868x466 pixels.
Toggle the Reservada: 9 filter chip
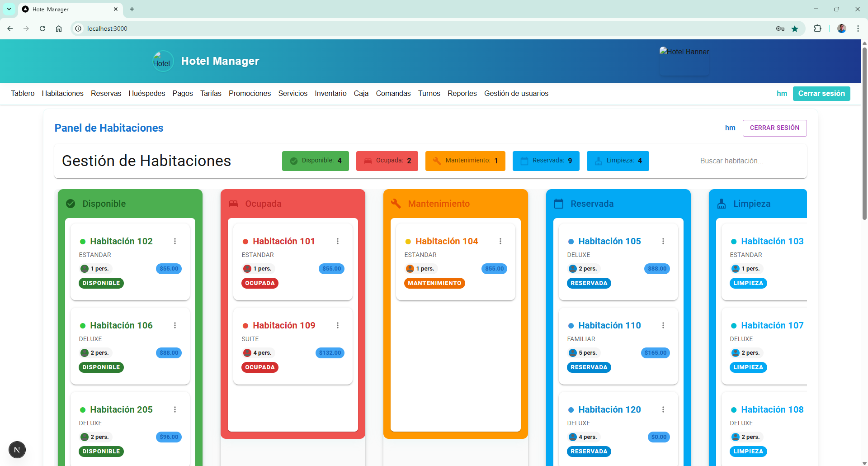(x=546, y=161)
